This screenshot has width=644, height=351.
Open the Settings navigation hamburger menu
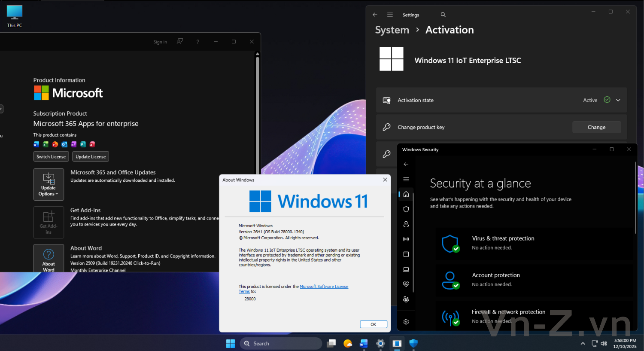(390, 15)
